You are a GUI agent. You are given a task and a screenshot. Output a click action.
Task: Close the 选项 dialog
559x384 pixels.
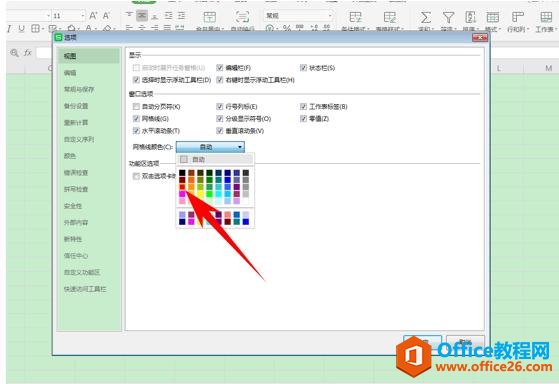tap(479, 37)
